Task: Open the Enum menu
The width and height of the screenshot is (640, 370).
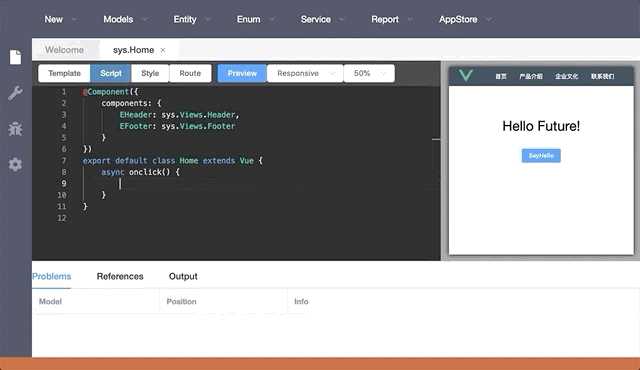Action: click(x=248, y=20)
